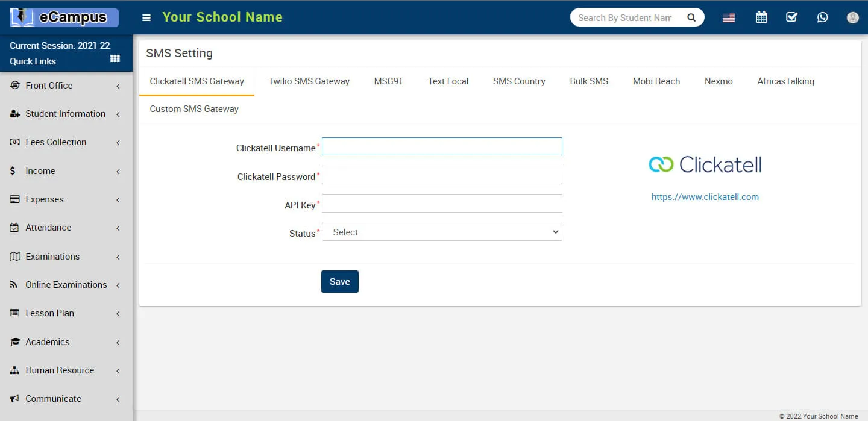Click the WhatsApp icon in header
This screenshot has height=421, width=868.
tap(822, 17)
